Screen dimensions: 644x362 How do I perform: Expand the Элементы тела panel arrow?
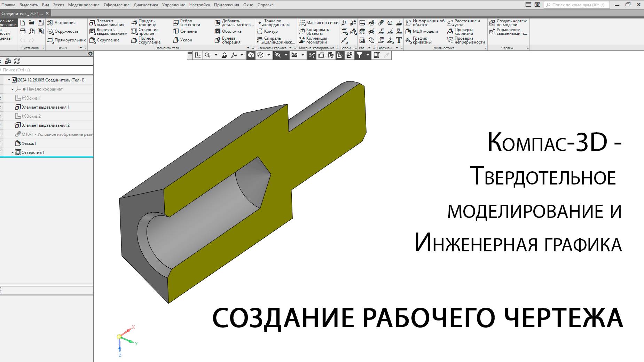(248, 48)
